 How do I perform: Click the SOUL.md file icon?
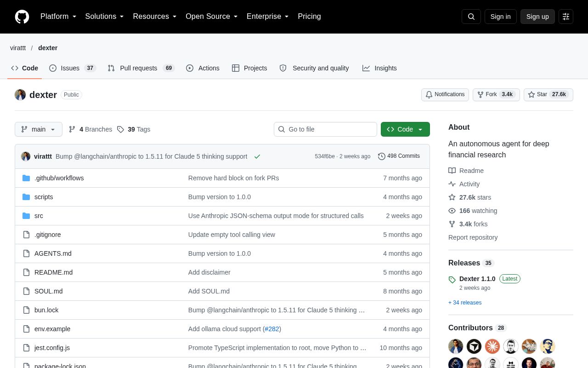click(26, 291)
